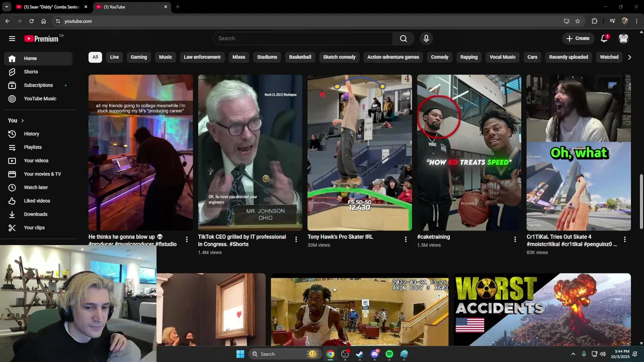The width and height of the screenshot is (644, 362).
Task: Select the Mixes filter chip
Action: [239, 57]
